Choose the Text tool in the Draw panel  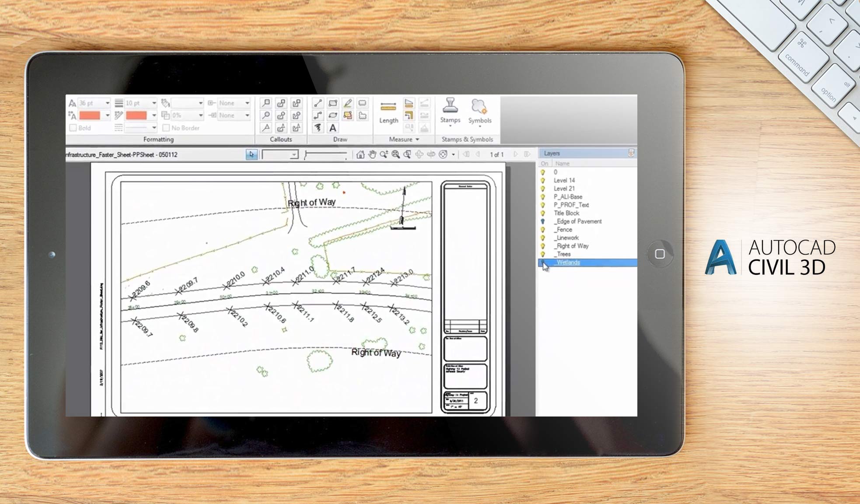[x=333, y=128]
